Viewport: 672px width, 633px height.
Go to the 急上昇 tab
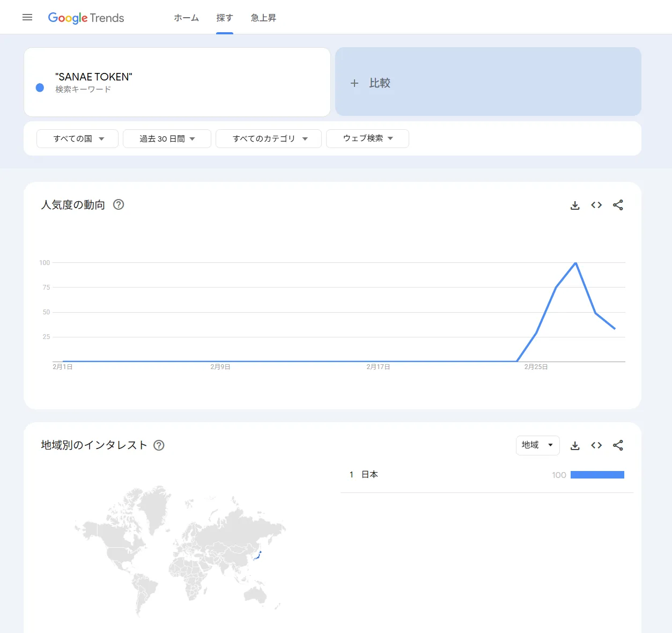tap(263, 18)
